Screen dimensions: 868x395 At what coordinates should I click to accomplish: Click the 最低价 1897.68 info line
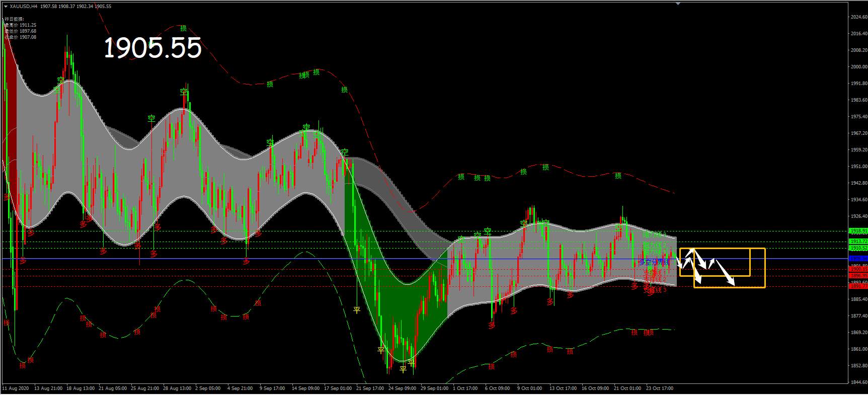pos(21,31)
